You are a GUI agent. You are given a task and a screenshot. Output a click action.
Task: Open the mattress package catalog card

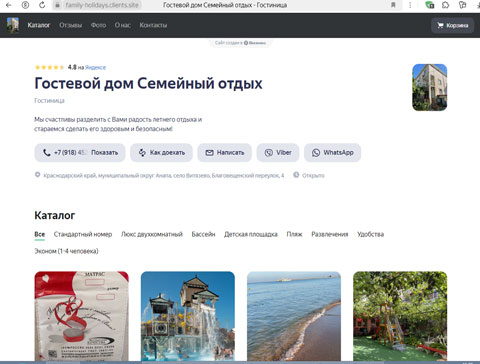(82, 316)
